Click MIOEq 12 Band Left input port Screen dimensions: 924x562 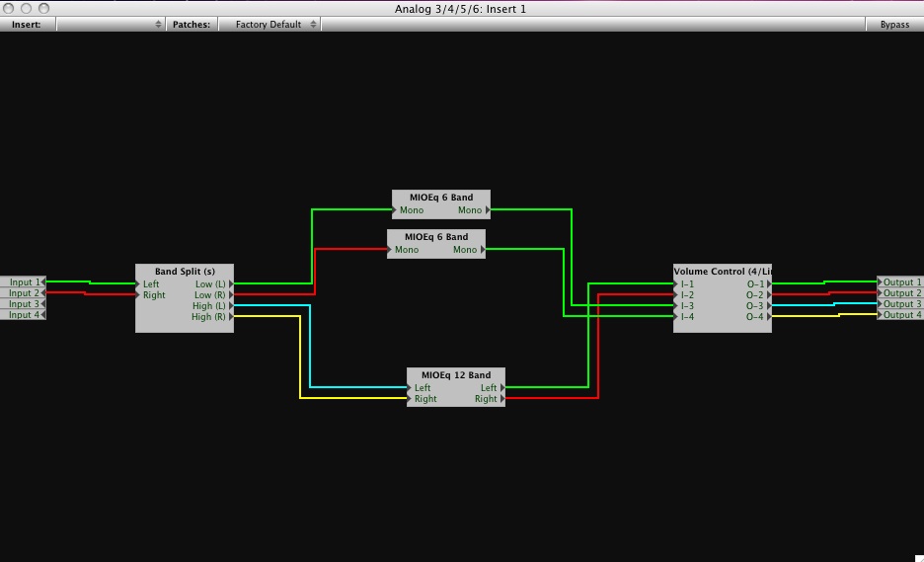pos(411,388)
